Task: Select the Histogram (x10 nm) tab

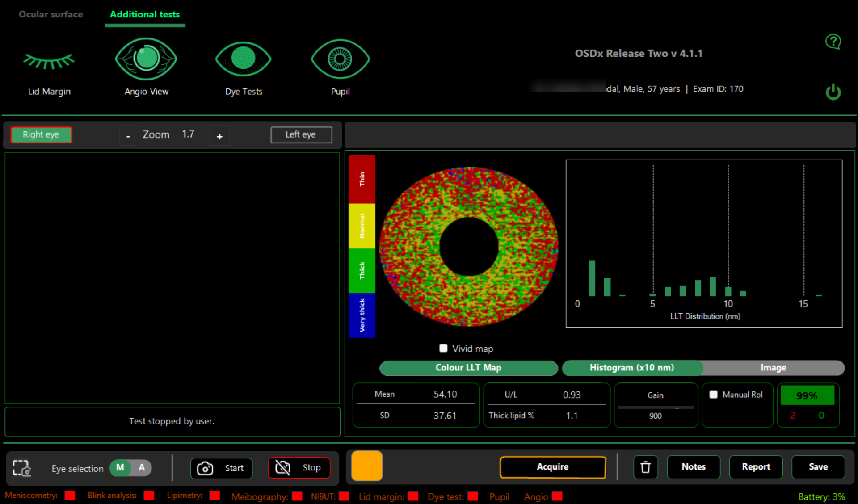Action: 632,368
